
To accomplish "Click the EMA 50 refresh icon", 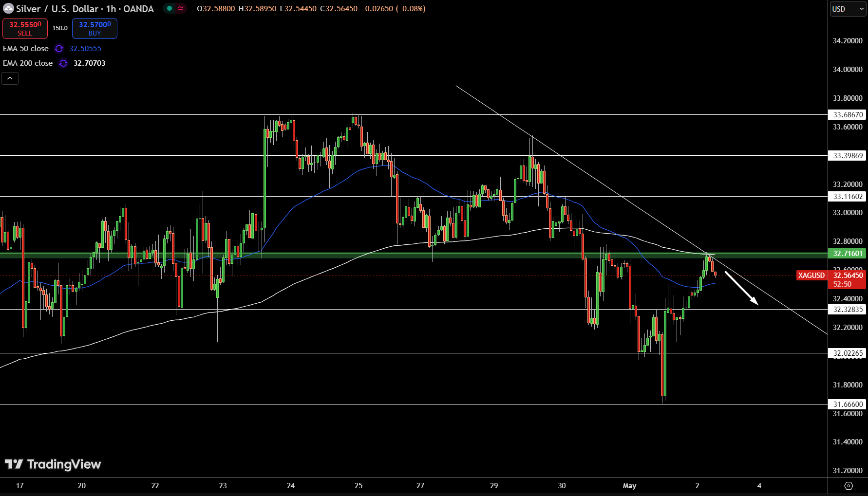I will 59,49.
